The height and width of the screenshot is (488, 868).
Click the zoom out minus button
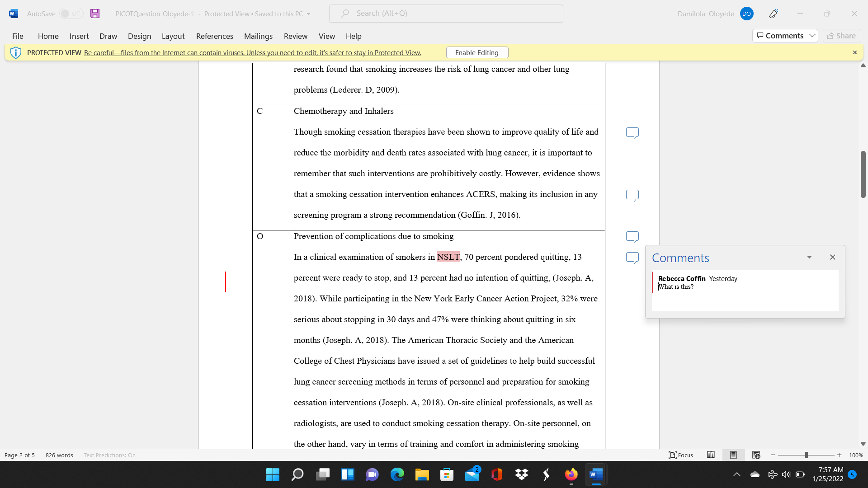773,455
